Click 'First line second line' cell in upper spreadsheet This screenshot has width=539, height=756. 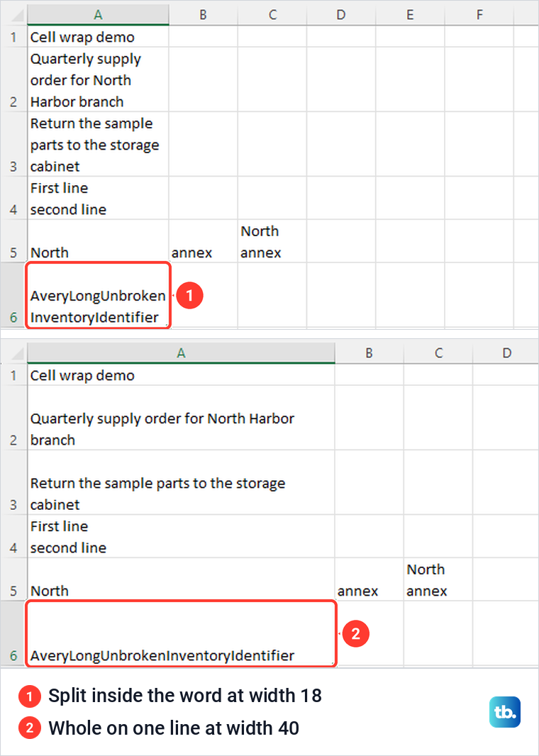99,198
